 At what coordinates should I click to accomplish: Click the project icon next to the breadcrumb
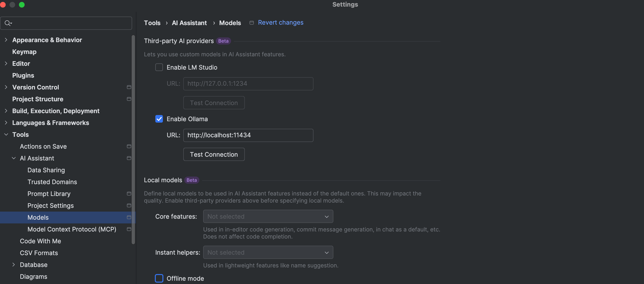[251, 23]
